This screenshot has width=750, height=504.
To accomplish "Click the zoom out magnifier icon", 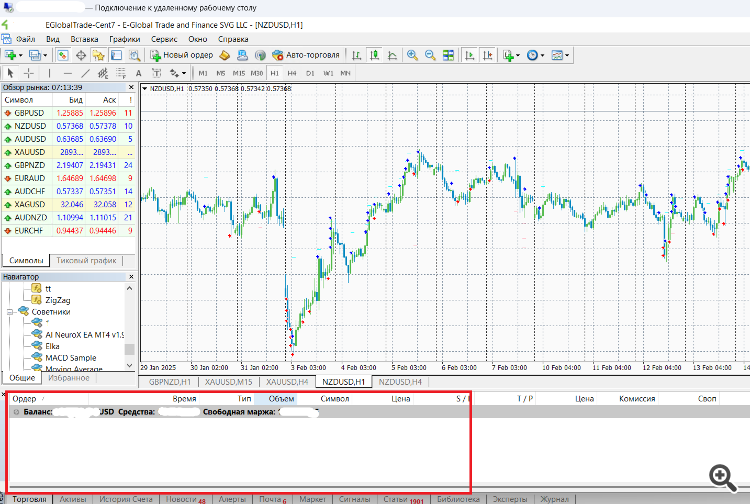I will (x=430, y=55).
